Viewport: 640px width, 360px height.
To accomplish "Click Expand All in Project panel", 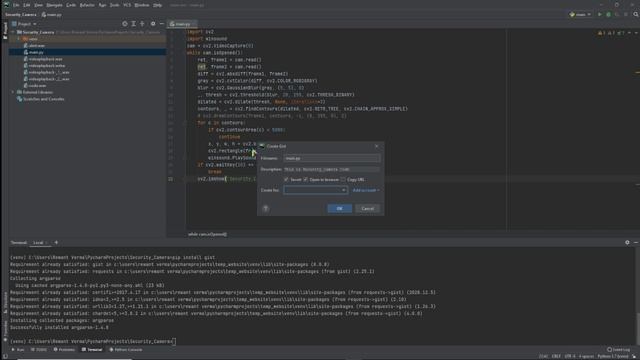I will point(133,24).
